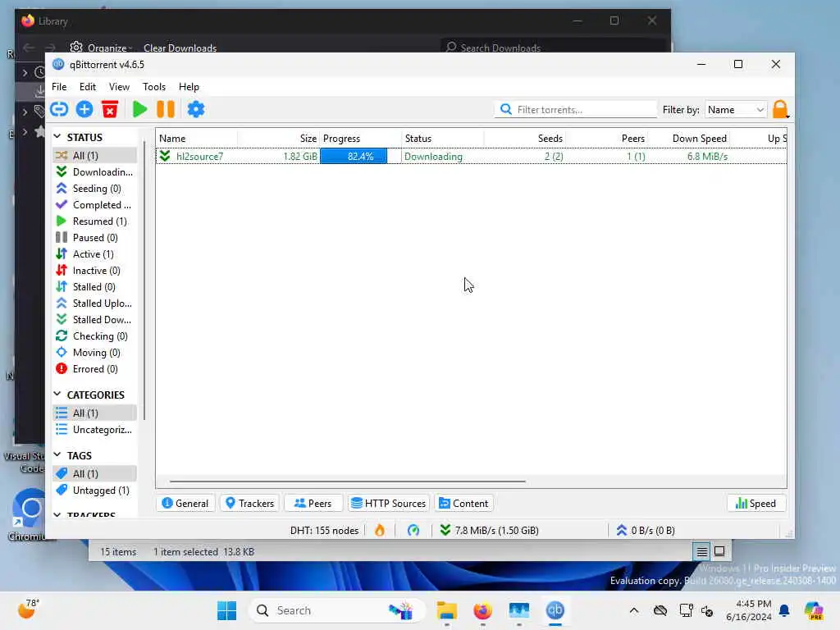
Task: Select the Untagged (1) tag filter
Action: tap(94, 491)
